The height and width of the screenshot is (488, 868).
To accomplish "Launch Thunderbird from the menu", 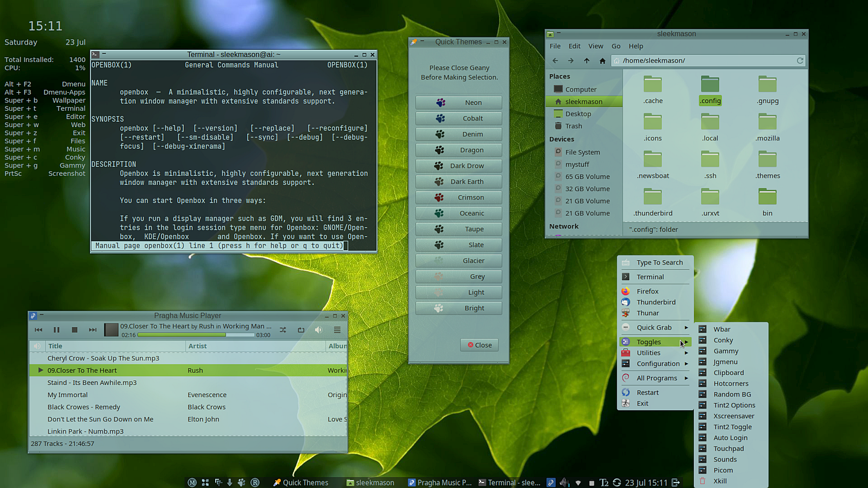I will point(655,302).
